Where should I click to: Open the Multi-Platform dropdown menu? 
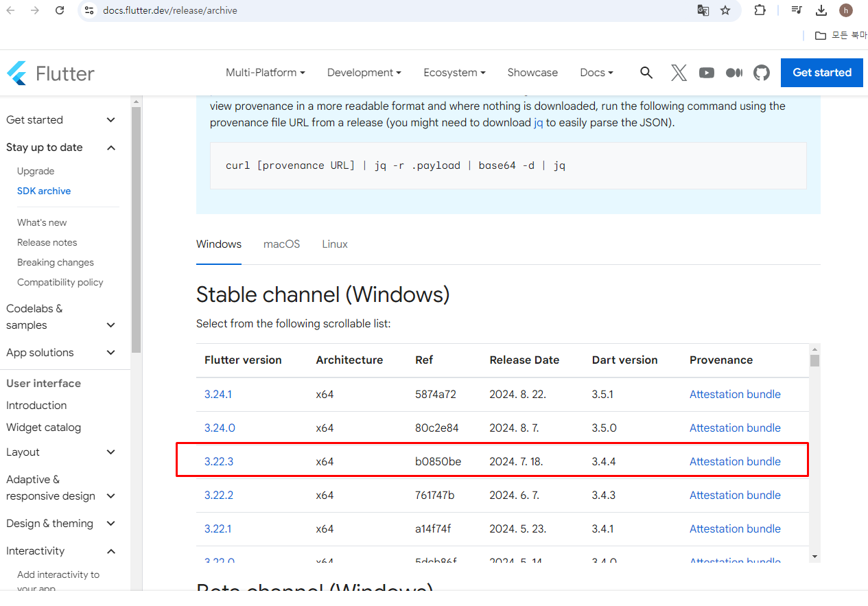(265, 73)
